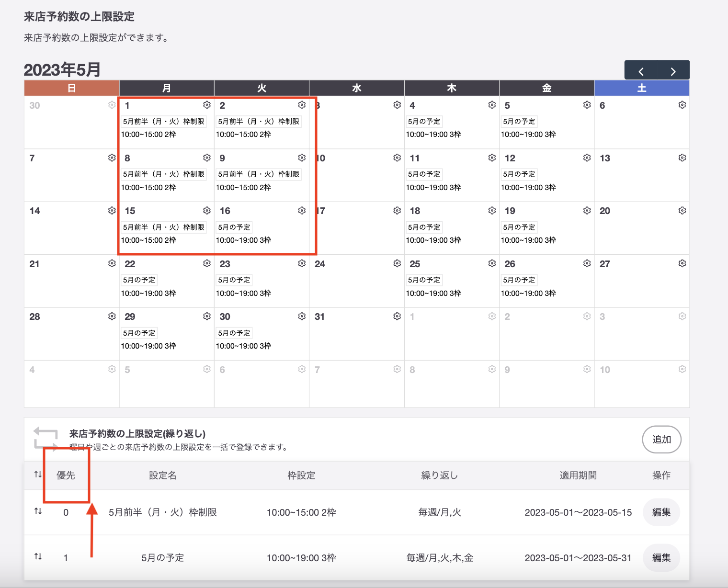Select the 5月前半 event on May 1
Image resolution: width=728 pixels, height=588 pixels.
164,122
